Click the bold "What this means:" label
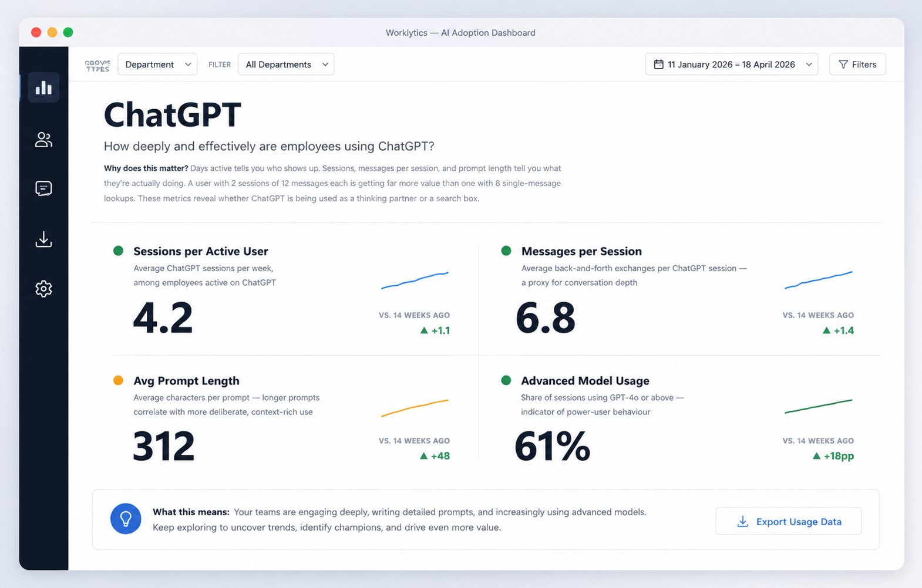 [191, 512]
